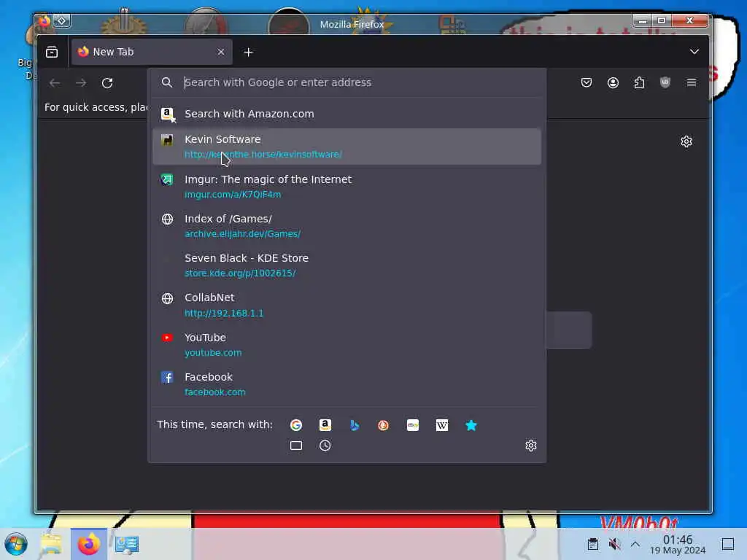747x560 pixels.
Task: Open the Extensions puzzle icon
Action: pyautogui.click(x=639, y=82)
